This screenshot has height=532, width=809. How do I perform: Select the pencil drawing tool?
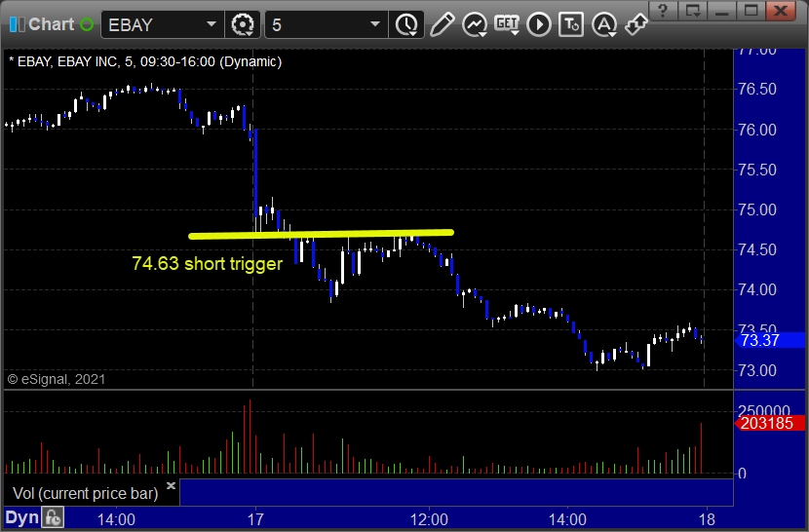pos(442,24)
